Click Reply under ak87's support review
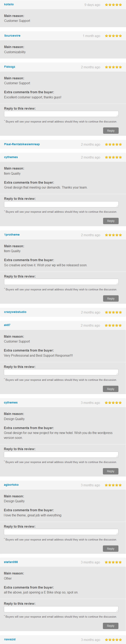 [110, 389]
